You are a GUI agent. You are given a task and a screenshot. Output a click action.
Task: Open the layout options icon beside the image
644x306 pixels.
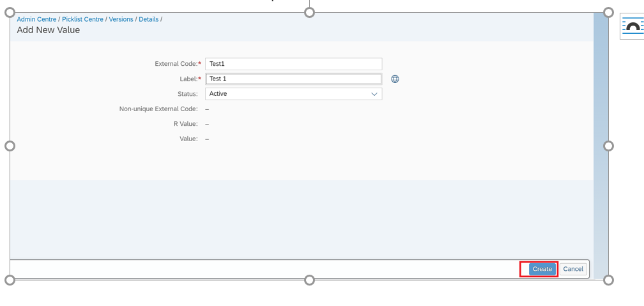click(632, 26)
